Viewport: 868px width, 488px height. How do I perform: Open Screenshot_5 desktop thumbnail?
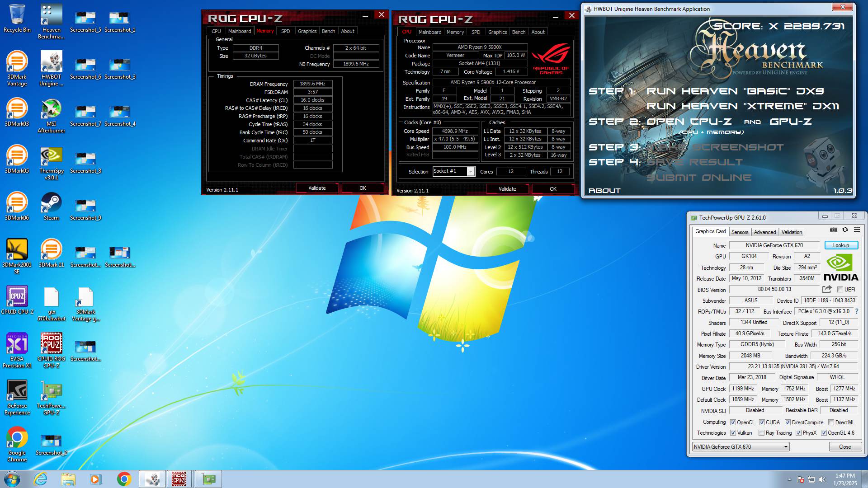pos(85,21)
